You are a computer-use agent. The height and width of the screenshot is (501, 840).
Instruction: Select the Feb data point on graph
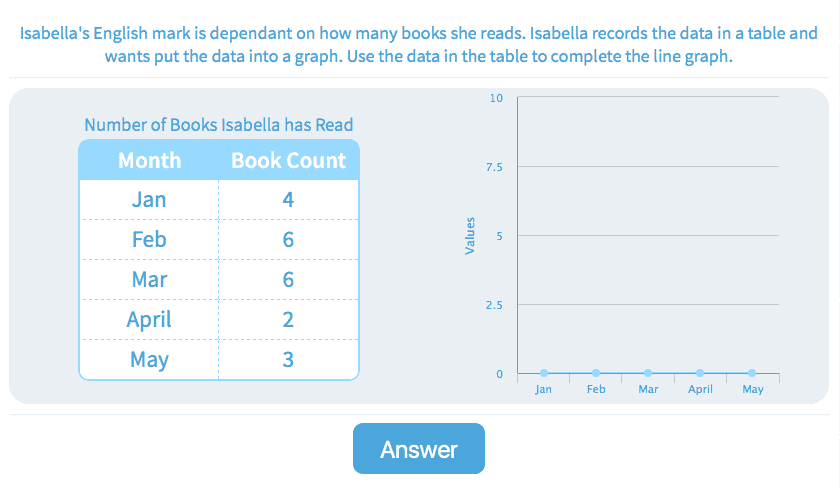(596, 373)
